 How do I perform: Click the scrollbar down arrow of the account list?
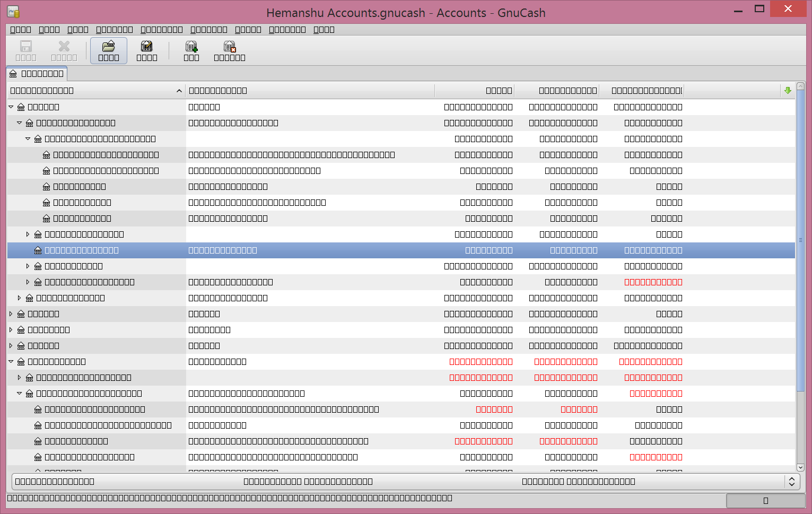pyautogui.click(x=800, y=467)
